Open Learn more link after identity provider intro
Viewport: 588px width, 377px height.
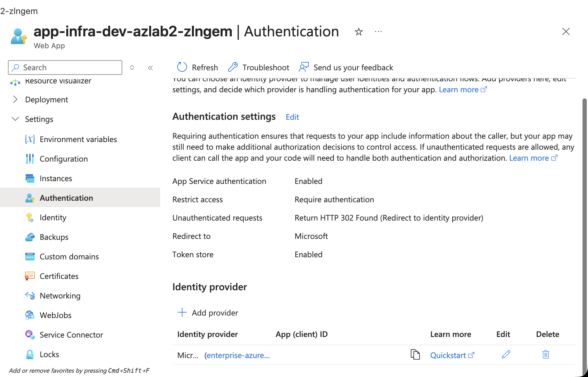[463, 90]
